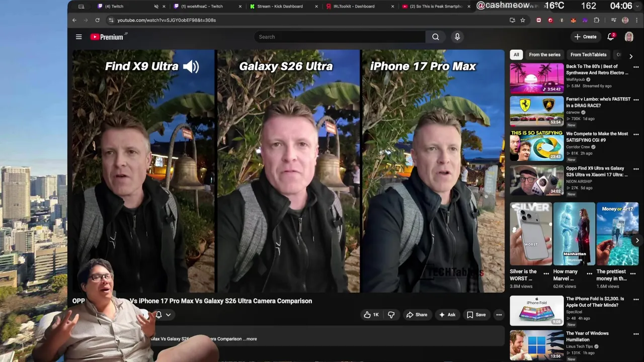The image size is (644, 362).
Task: Open the account avatar menu
Action: pos(629,37)
